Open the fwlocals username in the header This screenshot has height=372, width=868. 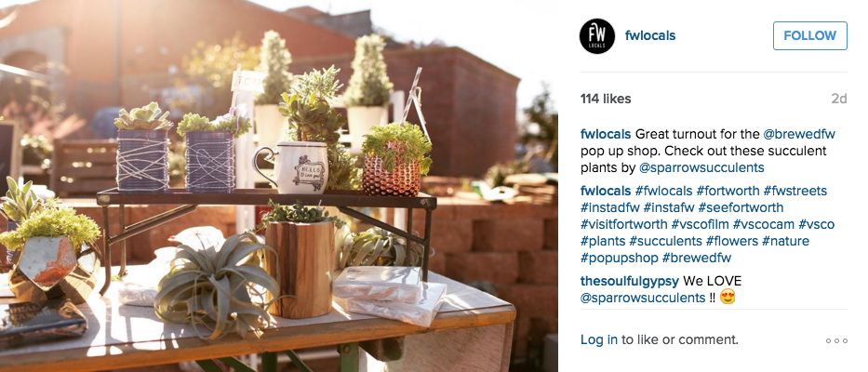[650, 36]
